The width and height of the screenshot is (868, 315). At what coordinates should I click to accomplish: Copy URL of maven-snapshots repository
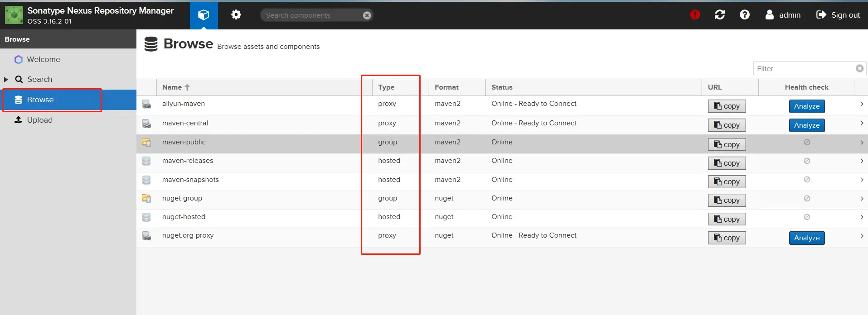(727, 181)
